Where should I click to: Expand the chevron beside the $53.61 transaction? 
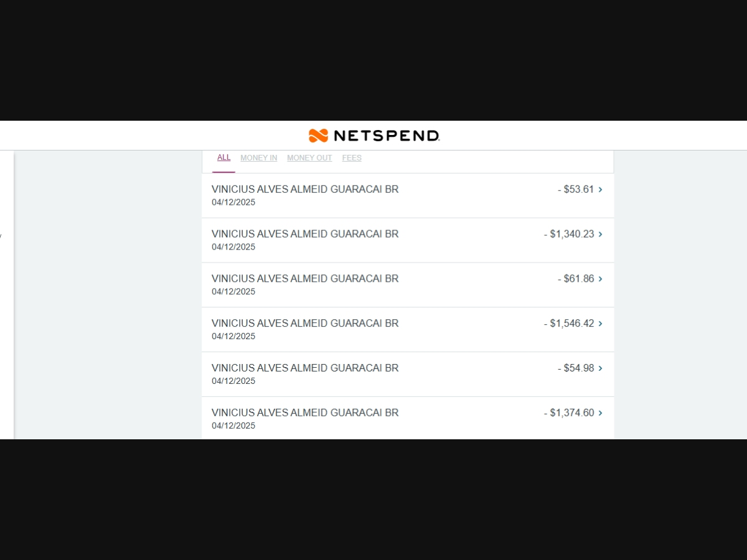tap(600, 190)
